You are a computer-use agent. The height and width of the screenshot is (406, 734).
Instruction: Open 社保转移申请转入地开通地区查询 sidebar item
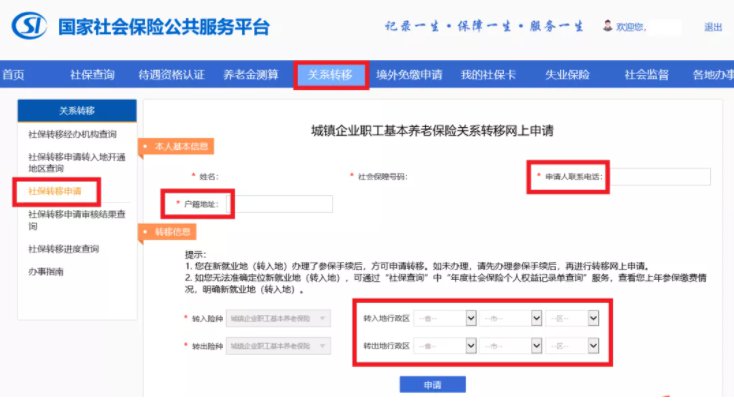pyautogui.click(x=77, y=162)
